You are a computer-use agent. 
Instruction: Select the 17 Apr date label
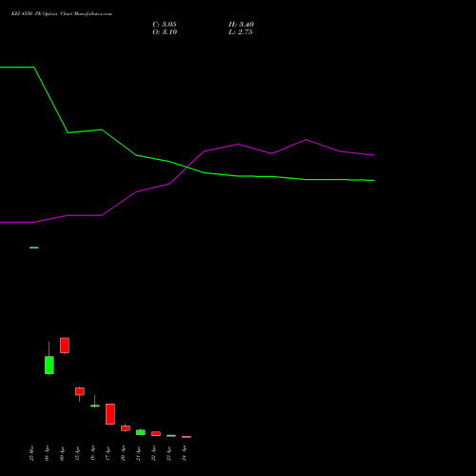pos(108,453)
